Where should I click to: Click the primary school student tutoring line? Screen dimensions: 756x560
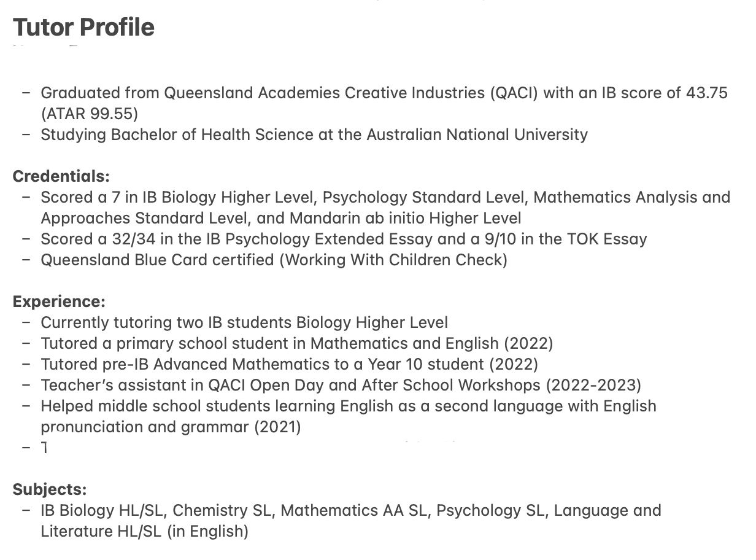tap(296, 343)
